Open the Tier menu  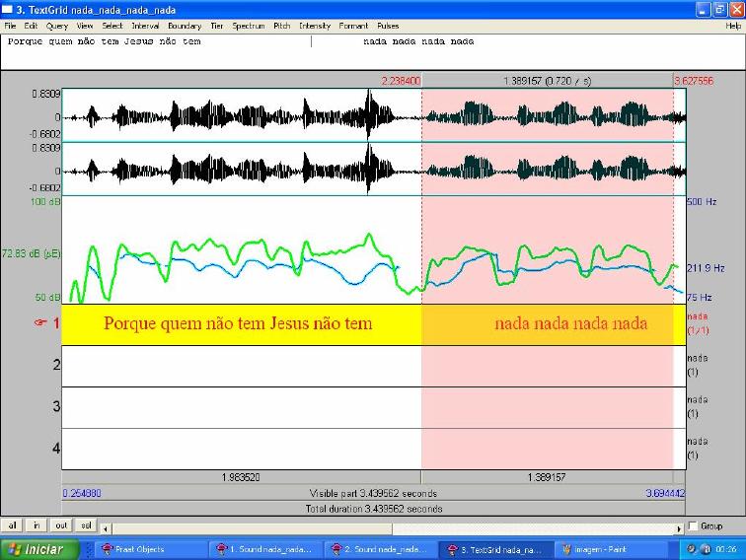pyautogui.click(x=217, y=27)
